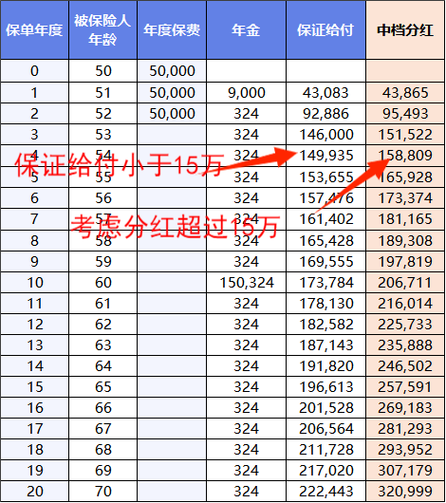Screen dimensions: 446x503
Task: Select the 150,324 annuity cell
Action: tap(246, 283)
